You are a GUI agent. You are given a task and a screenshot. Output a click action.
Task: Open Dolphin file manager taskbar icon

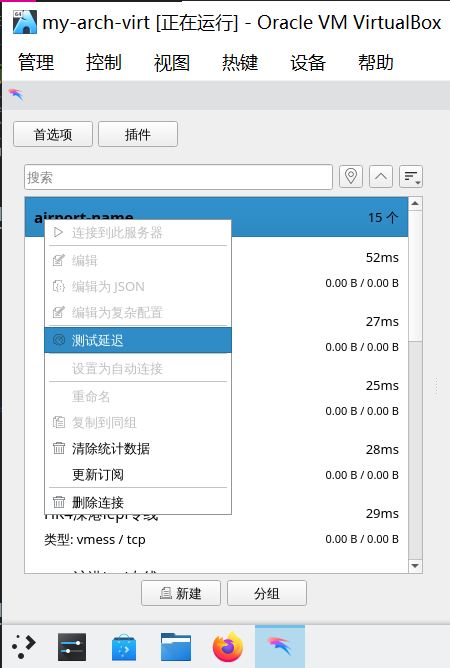[176, 647]
